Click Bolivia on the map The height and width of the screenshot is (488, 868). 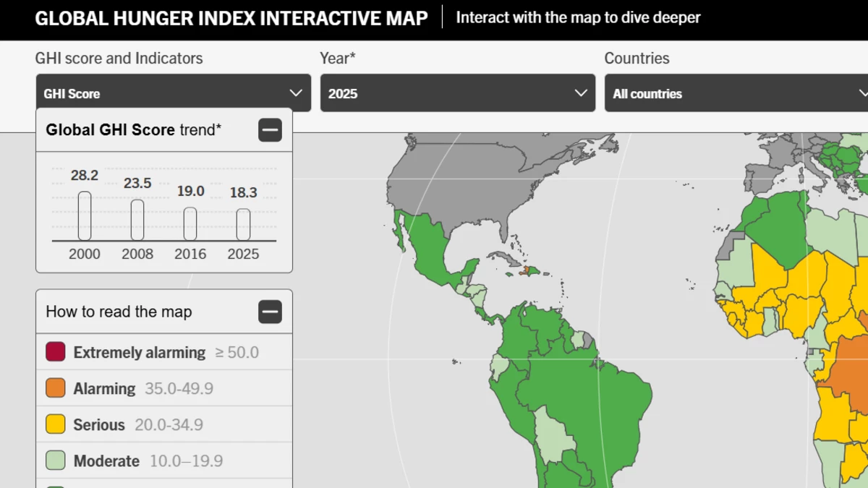point(552,437)
